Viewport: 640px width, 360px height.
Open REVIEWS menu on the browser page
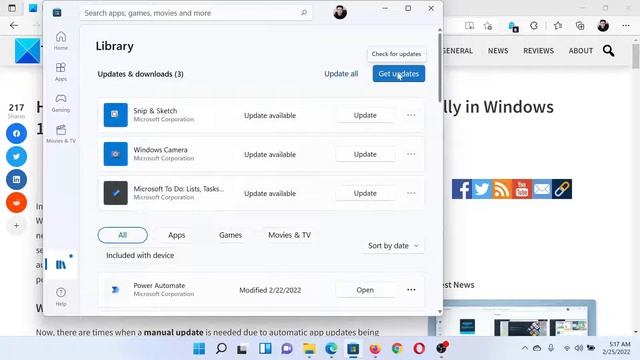(538, 51)
